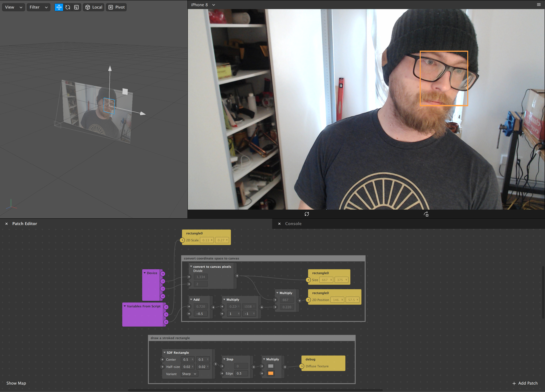Image resolution: width=545 pixels, height=392 pixels.
Task: Collapse the SDF Rectangle patch
Action: click(x=164, y=353)
